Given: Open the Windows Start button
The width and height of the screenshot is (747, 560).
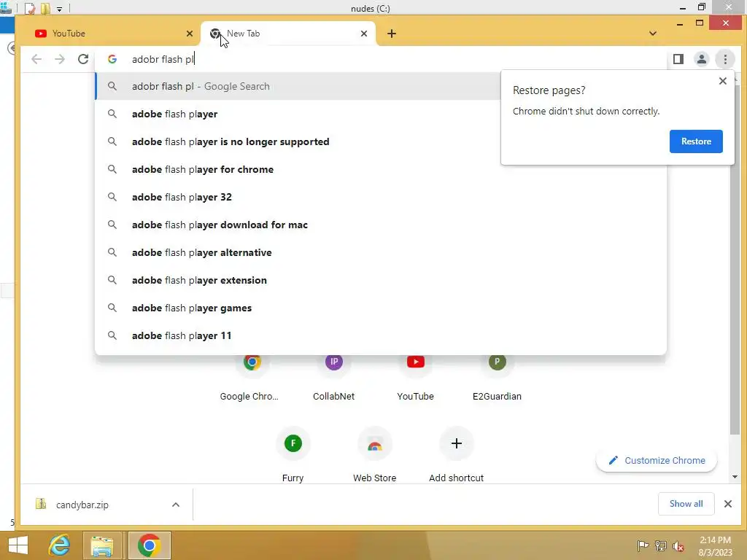Looking at the screenshot, I should [18, 545].
